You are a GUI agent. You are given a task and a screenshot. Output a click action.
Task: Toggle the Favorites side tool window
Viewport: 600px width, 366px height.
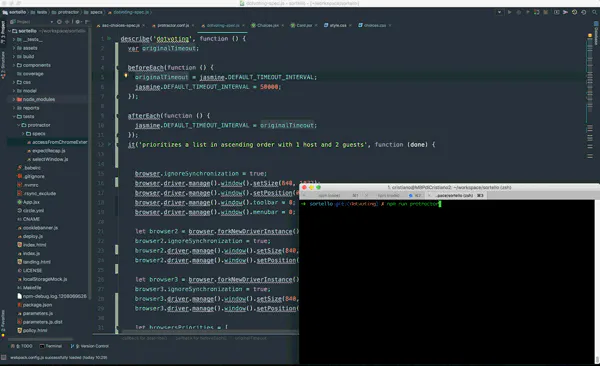[x=3, y=323]
